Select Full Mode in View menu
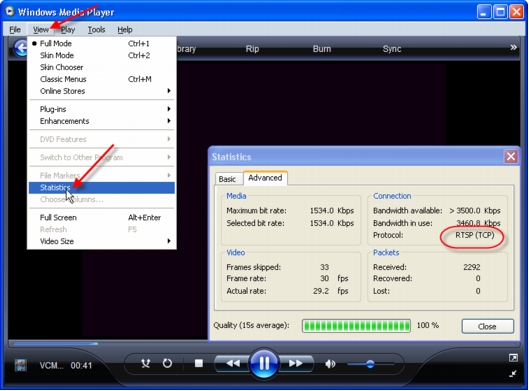529x391 pixels. tap(102, 44)
